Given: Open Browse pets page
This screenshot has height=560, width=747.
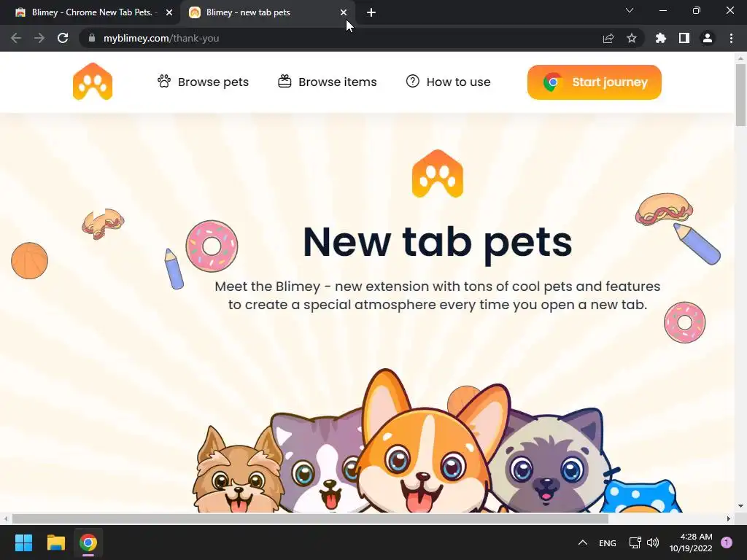Looking at the screenshot, I should click(203, 82).
